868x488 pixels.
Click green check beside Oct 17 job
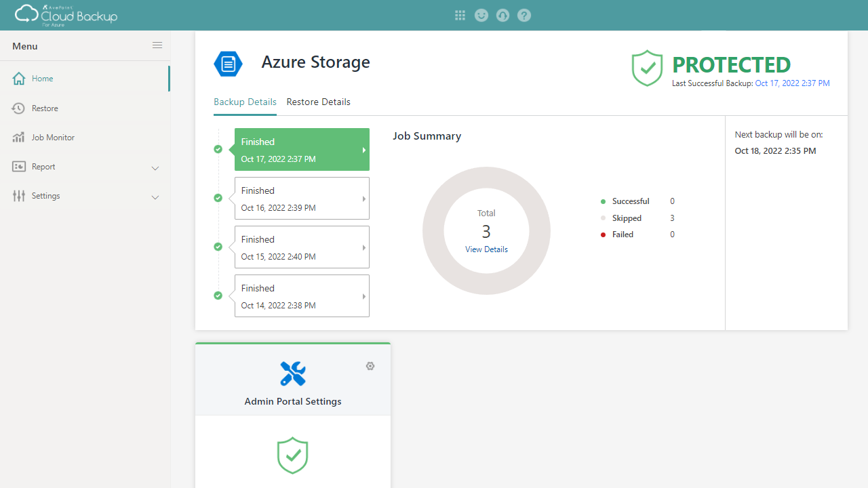218,149
